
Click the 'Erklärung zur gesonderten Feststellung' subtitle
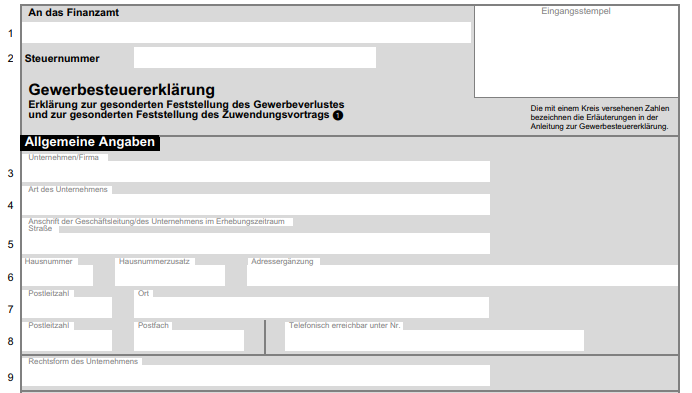click(x=186, y=110)
